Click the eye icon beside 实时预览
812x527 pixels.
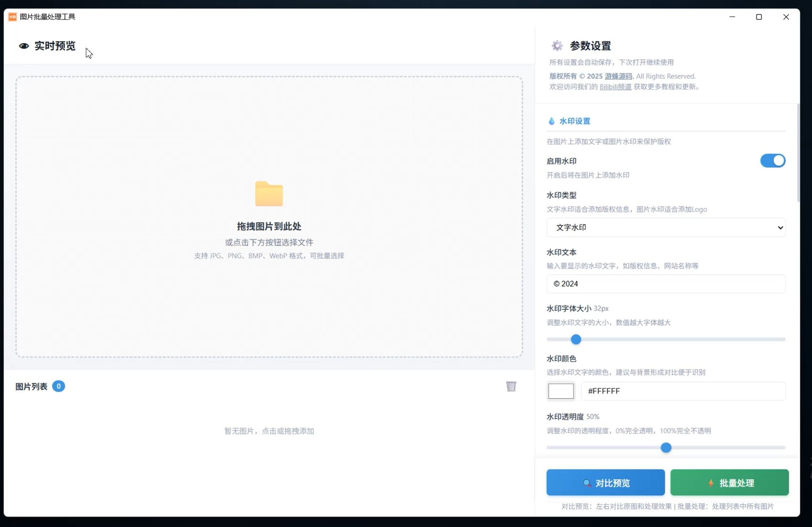24,46
